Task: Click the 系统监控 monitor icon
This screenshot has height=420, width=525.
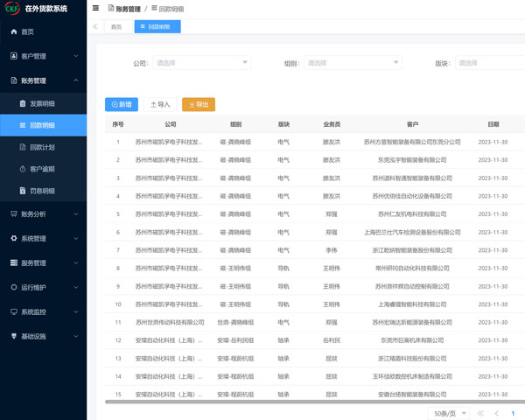Action: pyautogui.click(x=13, y=311)
